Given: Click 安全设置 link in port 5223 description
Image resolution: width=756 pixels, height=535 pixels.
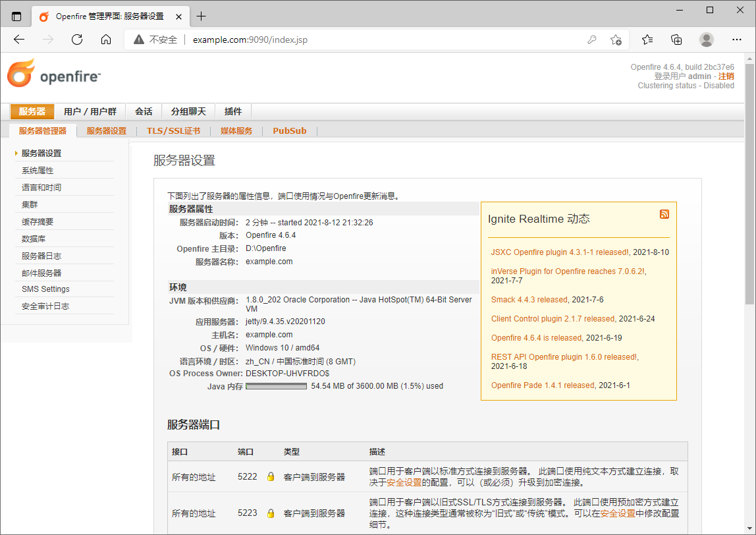Looking at the screenshot, I should pyautogui.click(x=618, y=514).
